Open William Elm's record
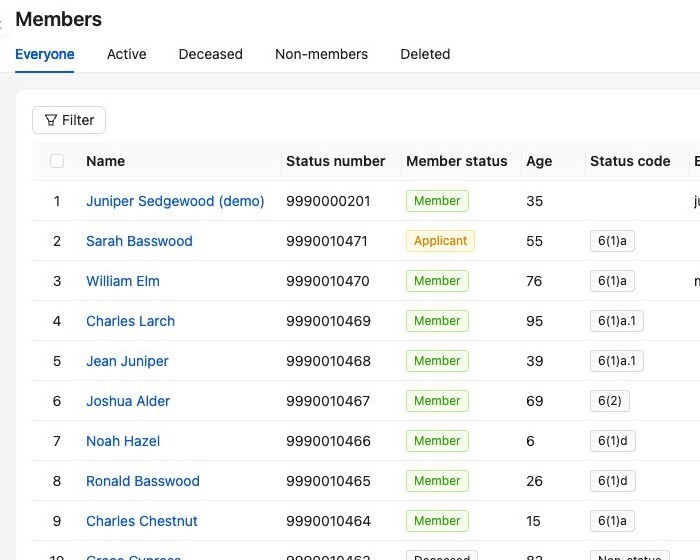 pos(123,281)
